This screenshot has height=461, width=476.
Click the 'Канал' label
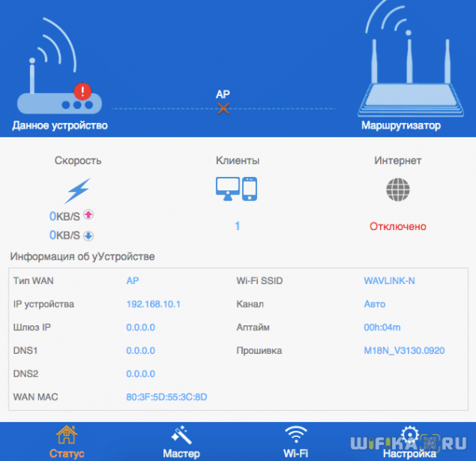250,304
